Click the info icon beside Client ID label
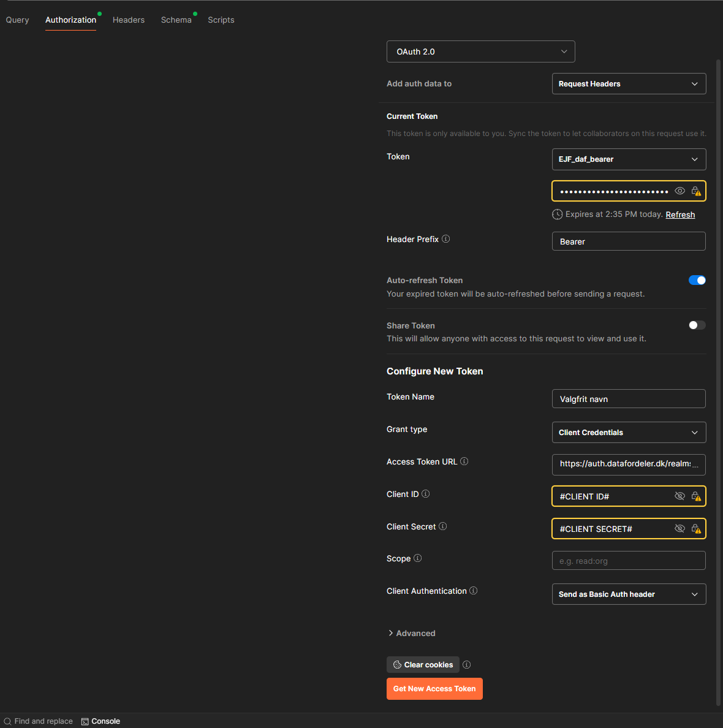 coord(426,494)
